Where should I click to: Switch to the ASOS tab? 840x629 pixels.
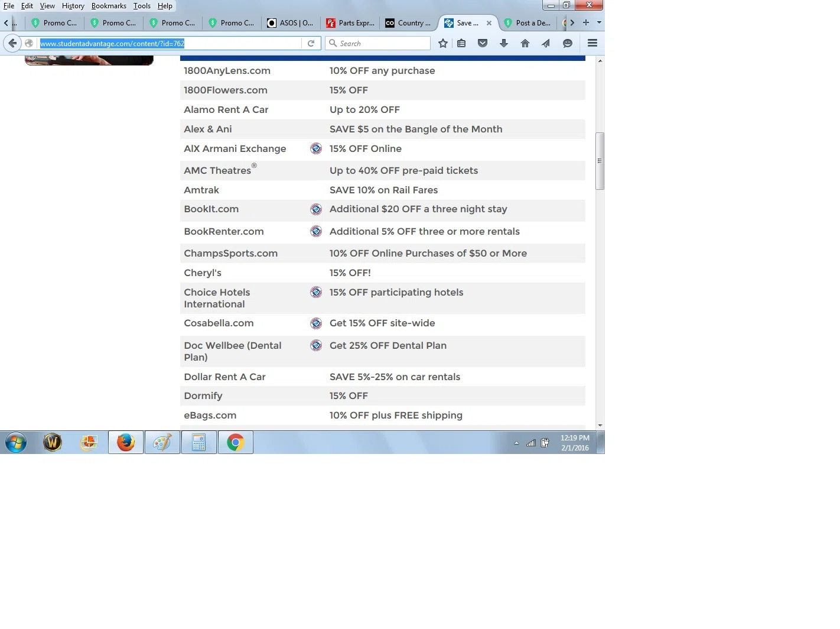click(291, 23)
